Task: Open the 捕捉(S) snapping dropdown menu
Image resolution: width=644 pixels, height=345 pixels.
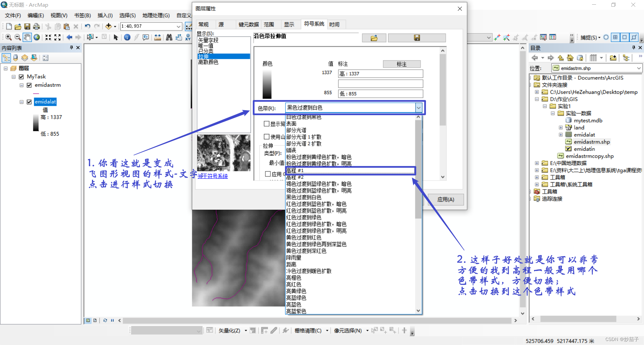Action: 590,38
